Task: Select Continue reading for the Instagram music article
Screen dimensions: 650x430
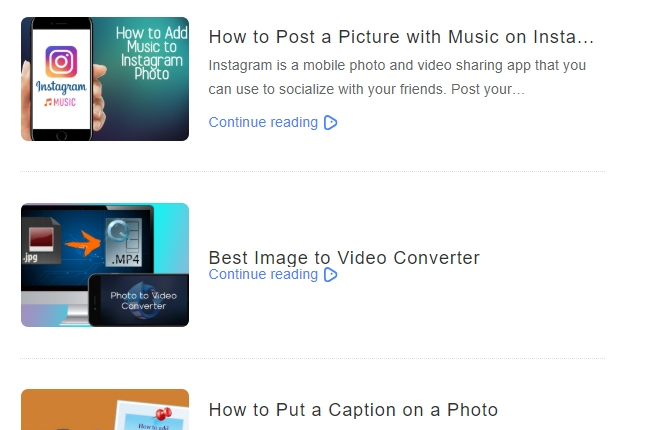Action: pos(263,123)
